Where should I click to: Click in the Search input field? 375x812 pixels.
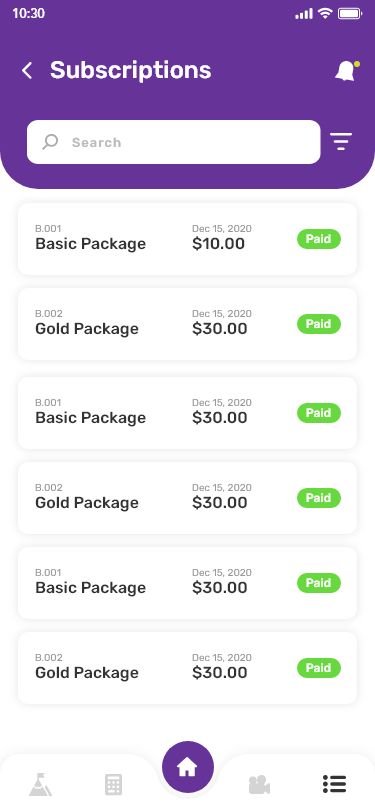pyautogui.click(x=174, y=142)
